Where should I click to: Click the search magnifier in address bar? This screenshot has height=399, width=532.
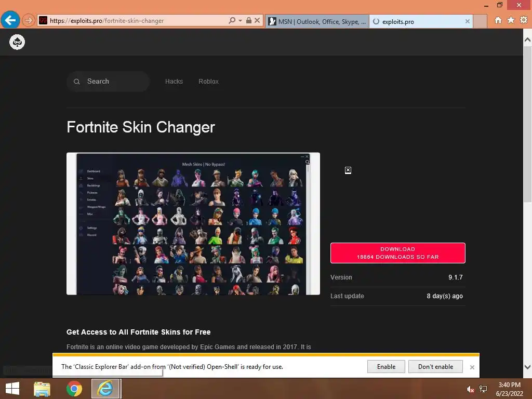[232, 20]
